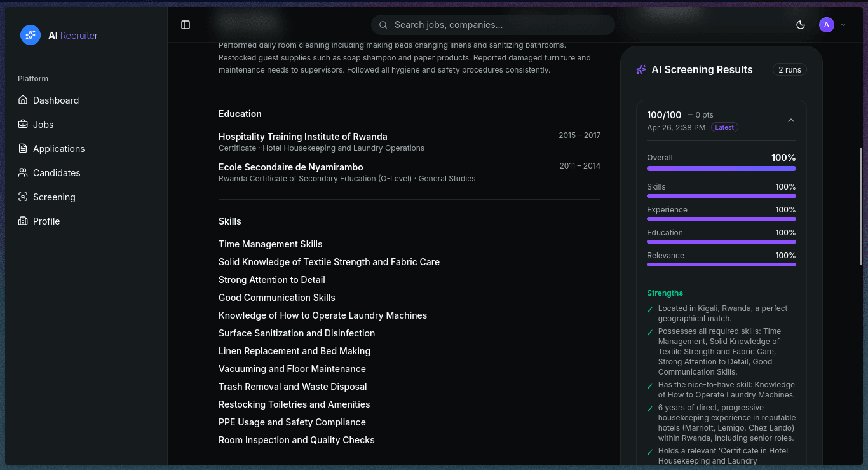Image resolution: width=868 pixels, height=470 pixels.
Task: Click the Overall progress bar
Action: click(721, 169)
